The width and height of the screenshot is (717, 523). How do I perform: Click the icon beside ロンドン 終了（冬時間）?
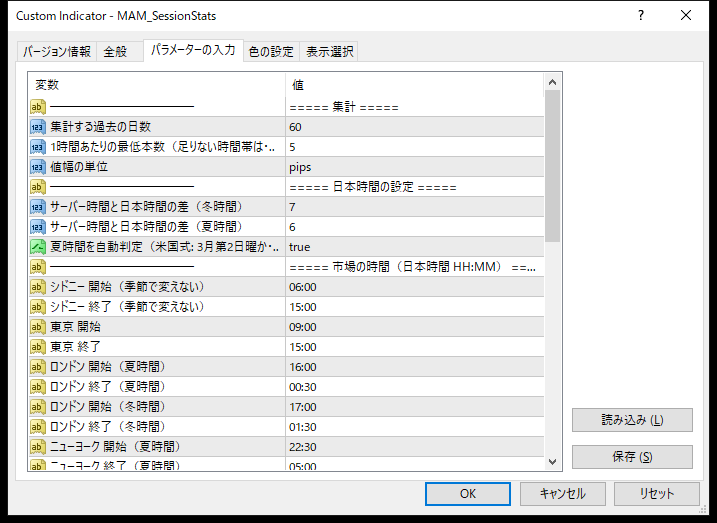point(38,427)
